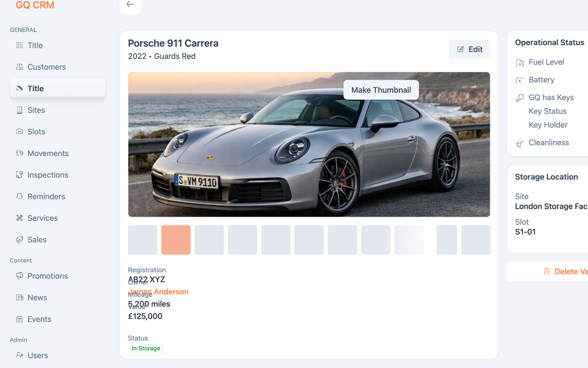Click the In Storage status badge

[x=146, y=348]
